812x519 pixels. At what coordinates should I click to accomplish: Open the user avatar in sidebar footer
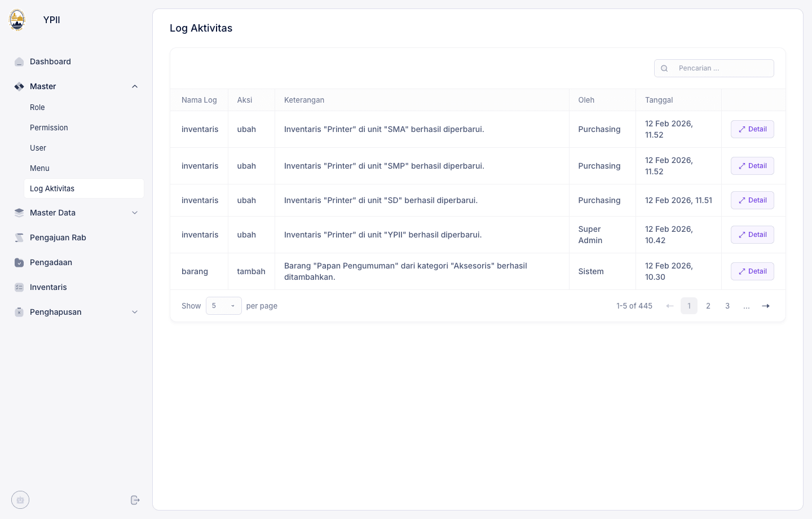(20, 500)
